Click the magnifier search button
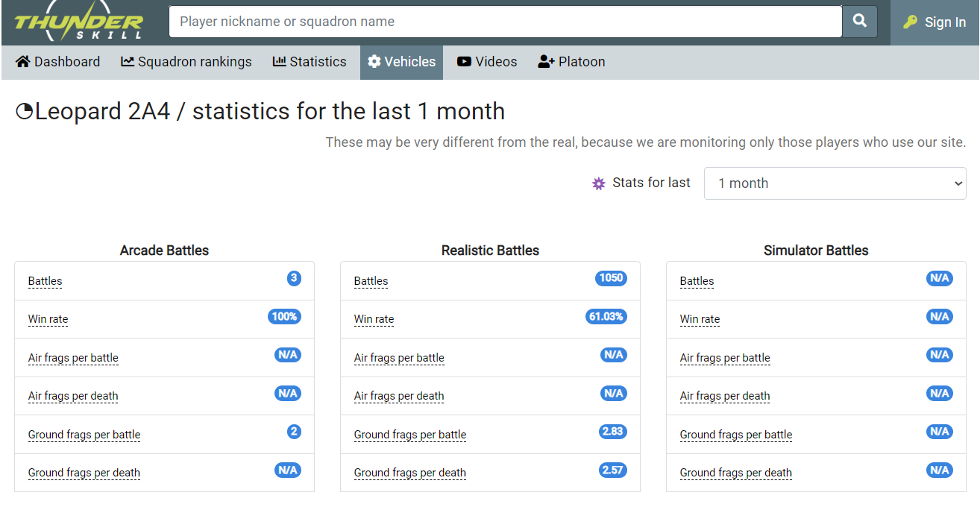 tap(860, 22)
